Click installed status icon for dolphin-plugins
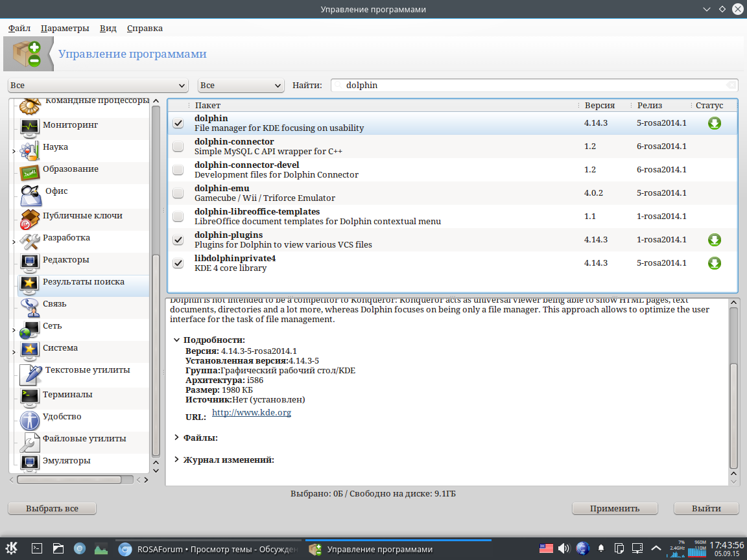Viewport: 747px width, 560px height. coord(714,240)
